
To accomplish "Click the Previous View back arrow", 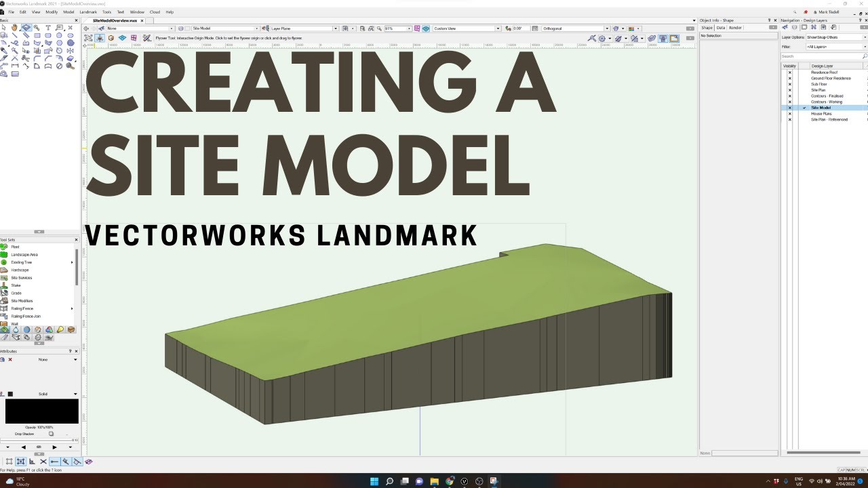I will (86, 28).
